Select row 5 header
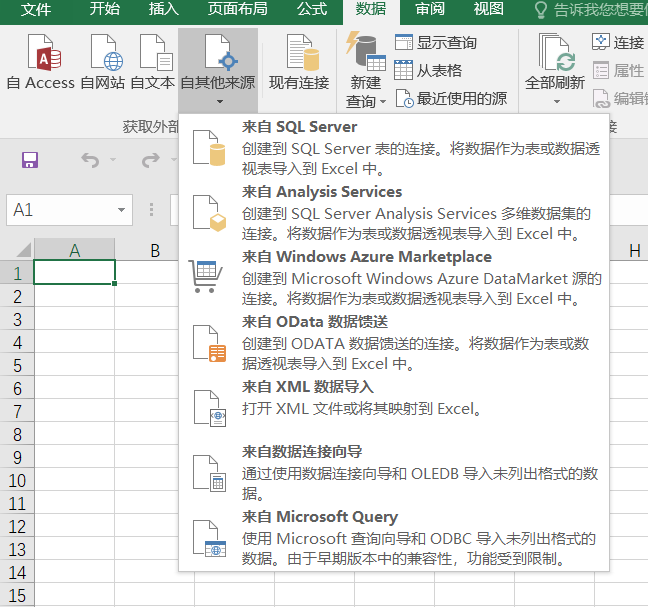The width and height of the screenshot is (648, 607). [x=17, y=365]
